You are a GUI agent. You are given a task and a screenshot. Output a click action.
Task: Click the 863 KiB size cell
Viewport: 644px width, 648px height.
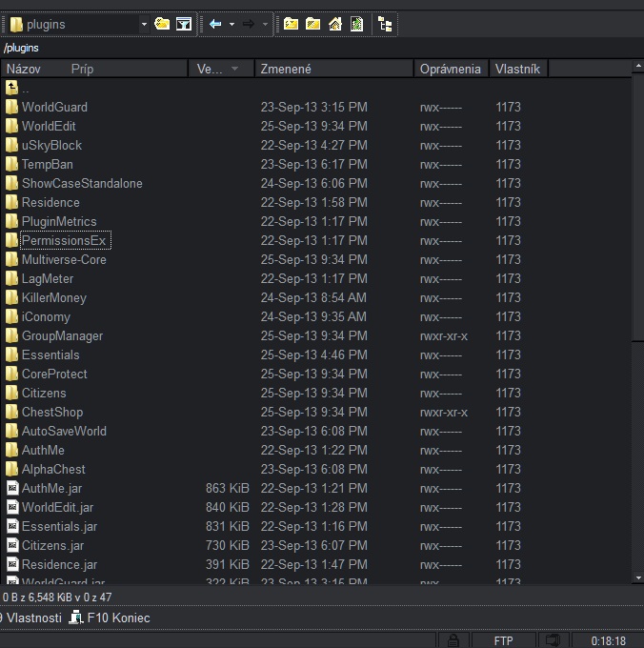click(227, 488)
